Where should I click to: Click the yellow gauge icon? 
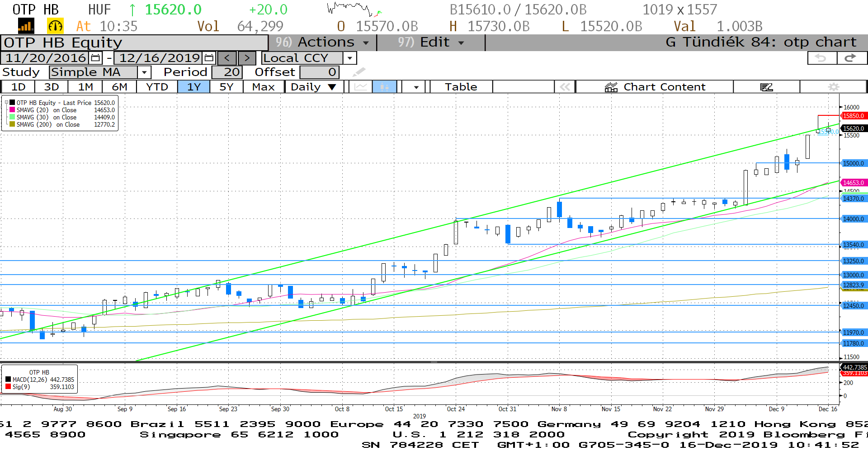(55, 26)
